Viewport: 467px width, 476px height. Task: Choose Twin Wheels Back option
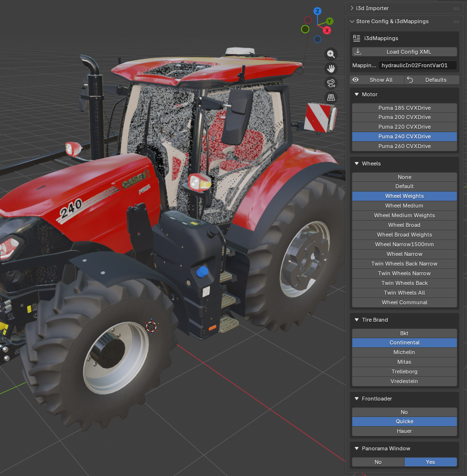[x=405, y=283]
